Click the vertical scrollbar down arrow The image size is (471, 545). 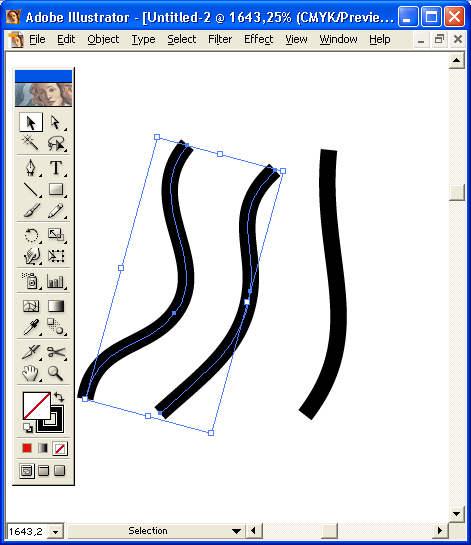coord(457,513)
